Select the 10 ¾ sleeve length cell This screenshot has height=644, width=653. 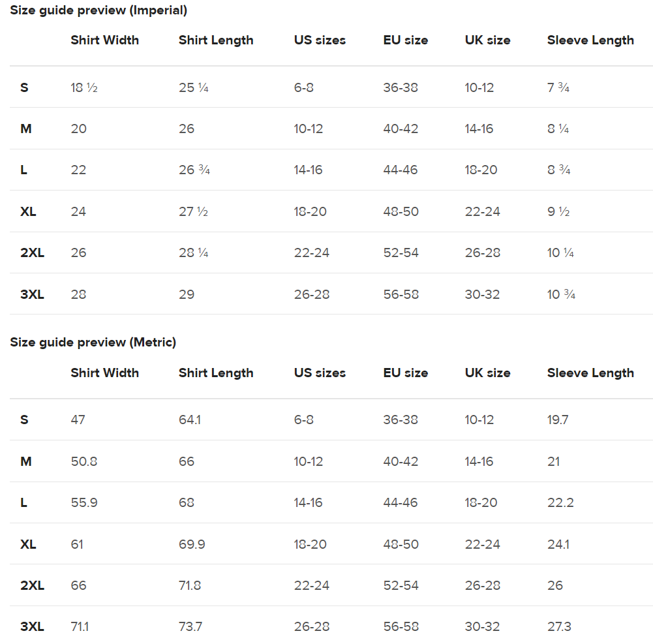pyautogui.click(x=561, y=295)
